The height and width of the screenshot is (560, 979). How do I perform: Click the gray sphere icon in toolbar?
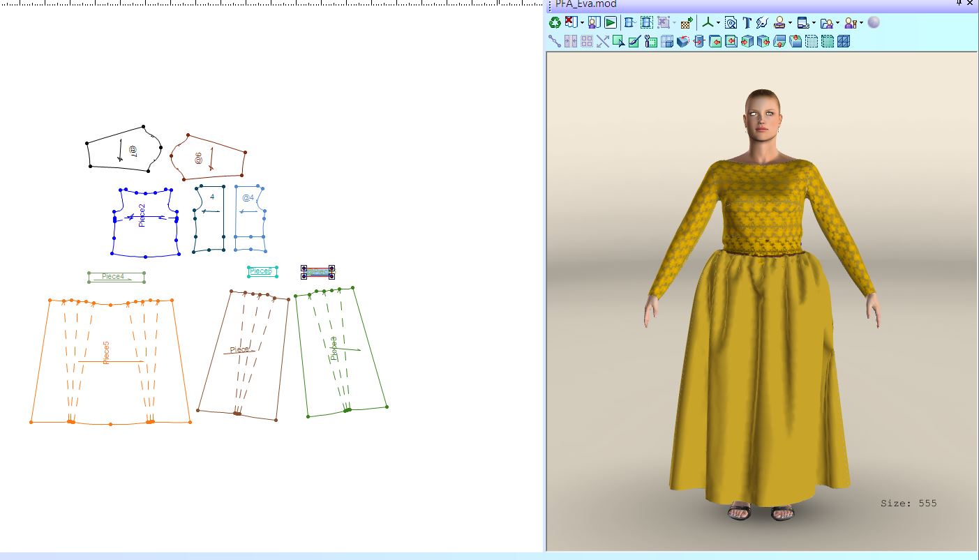(x=874, y=23)
